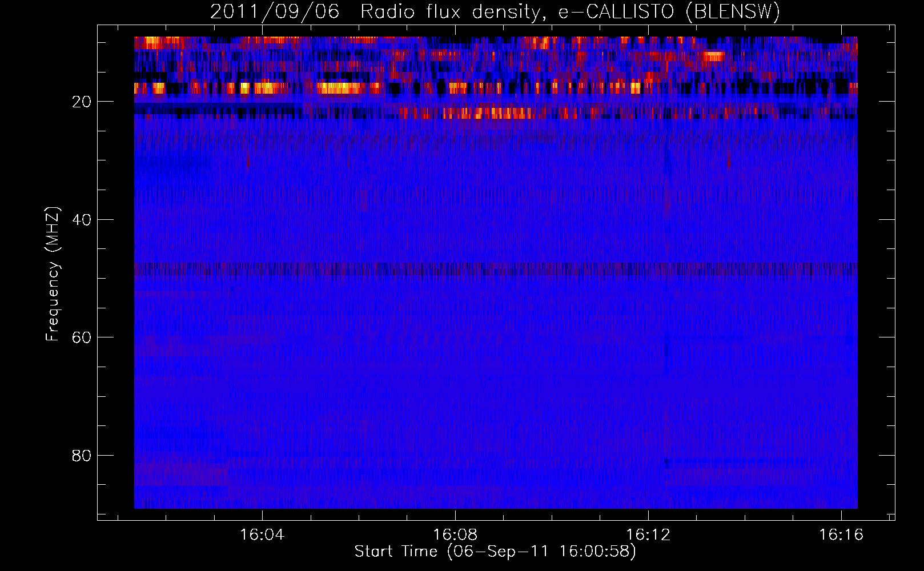Select the date 2011/09/06 in the title
Image resolution: width=924 pixels, height=571 pixels.
[x=275, y=11]
